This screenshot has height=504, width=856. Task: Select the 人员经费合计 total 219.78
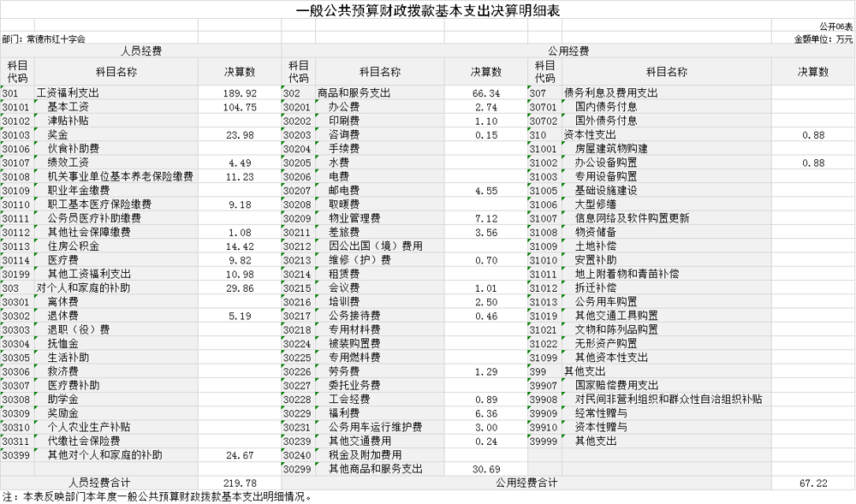click(239, 482)
